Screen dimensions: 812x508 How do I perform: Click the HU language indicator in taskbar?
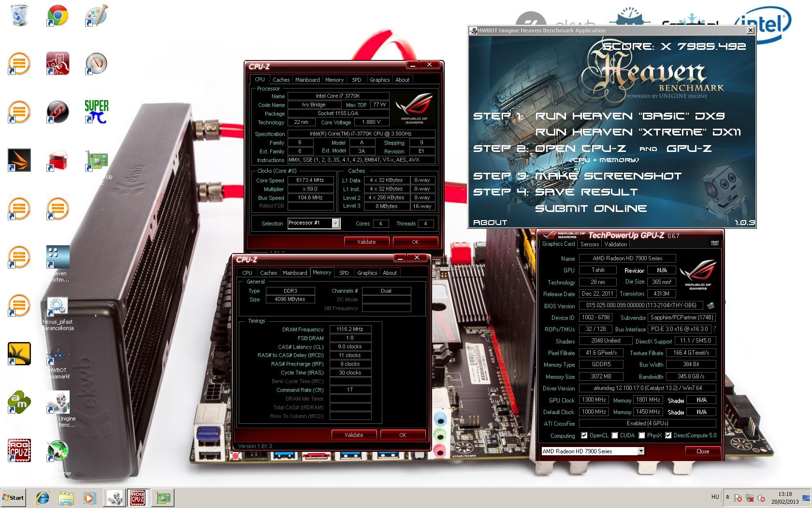tap(715, 497)
